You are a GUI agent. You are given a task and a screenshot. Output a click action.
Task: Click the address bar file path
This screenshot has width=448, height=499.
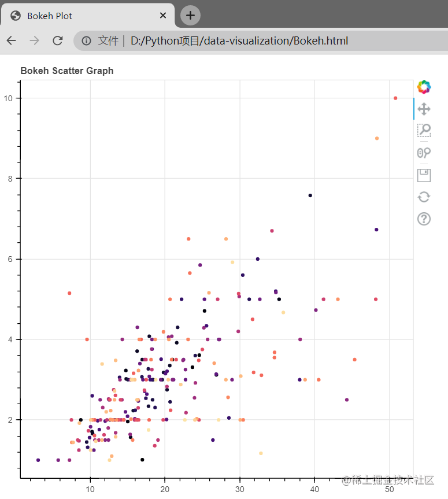click(x=239, y=40)
